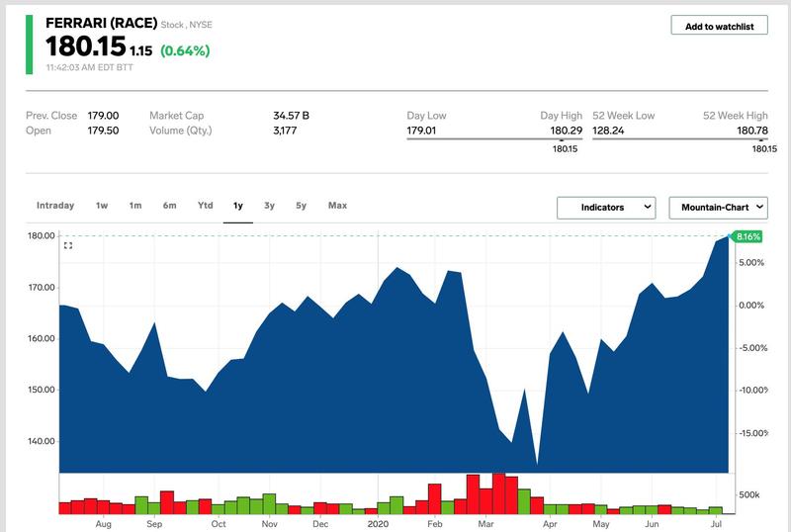Screen dimensions: 791x532
Task: Select the 1w time range tab
Action: [x=102, y=206]
